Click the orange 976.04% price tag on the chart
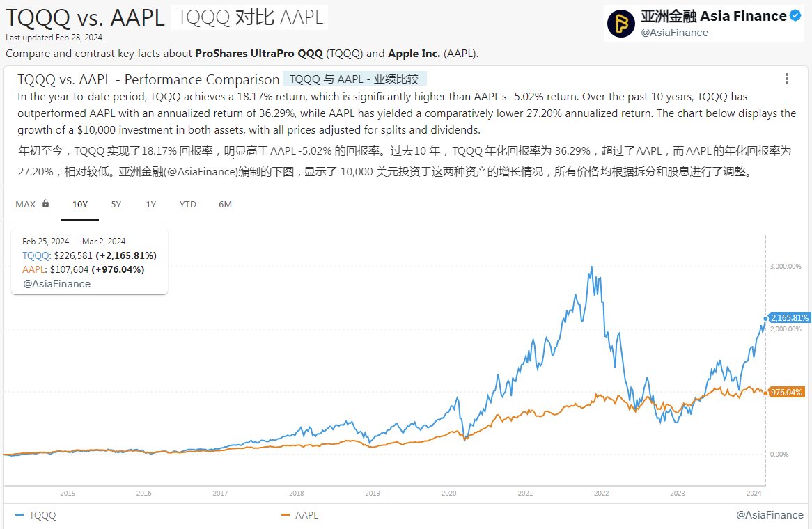This screenshot has height=529, width=812. point(788,392)
